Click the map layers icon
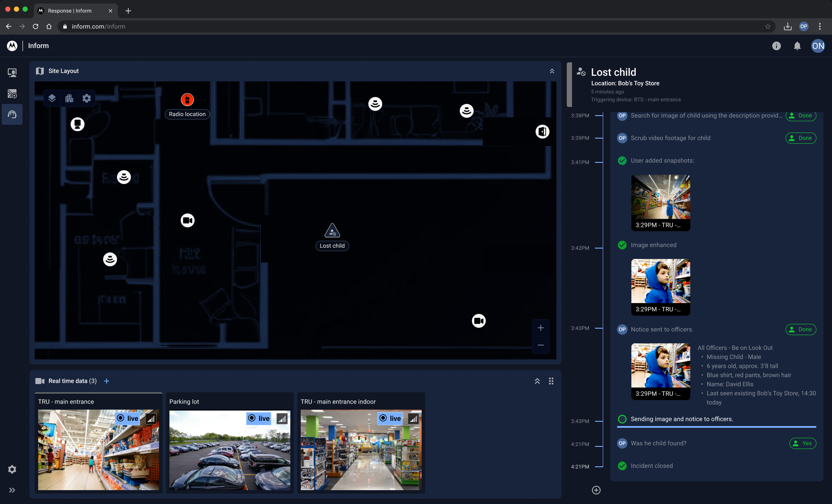Screen dimensions: 832x504 (x=52, y=98)
